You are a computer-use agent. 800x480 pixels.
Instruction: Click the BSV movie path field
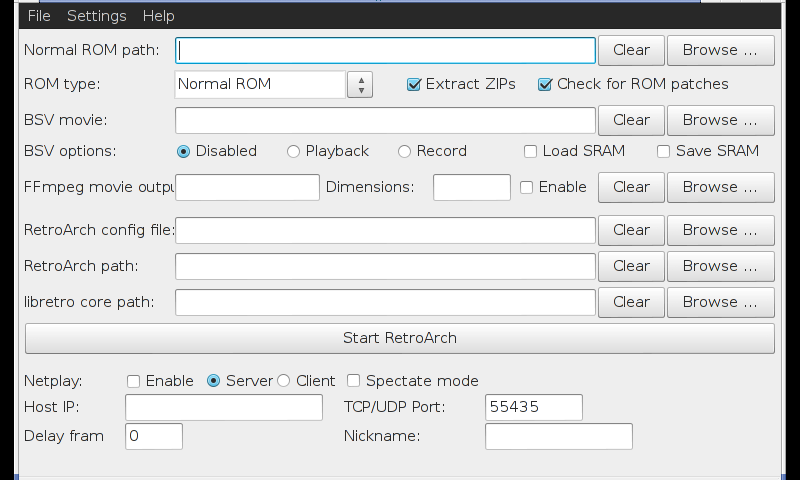385,120
